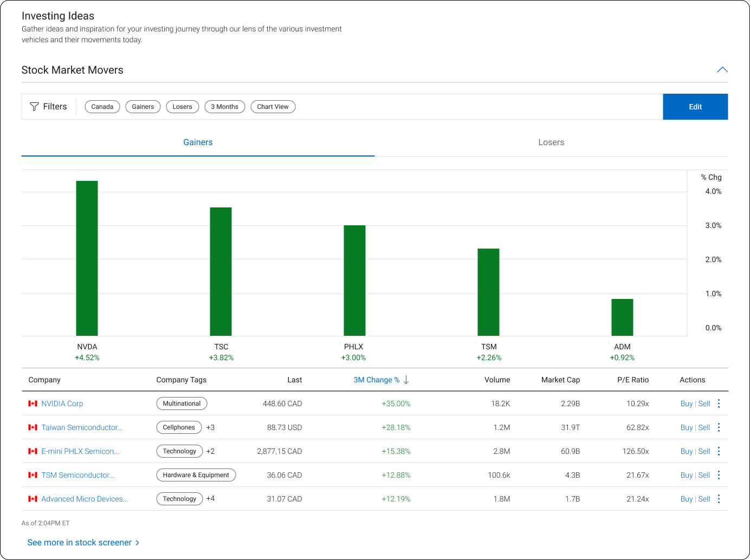The width and height of the screenshot is (750, 560).
Task: Expand the +3 tags on Taiwan Semiconductor row
Action: point(210,427)
